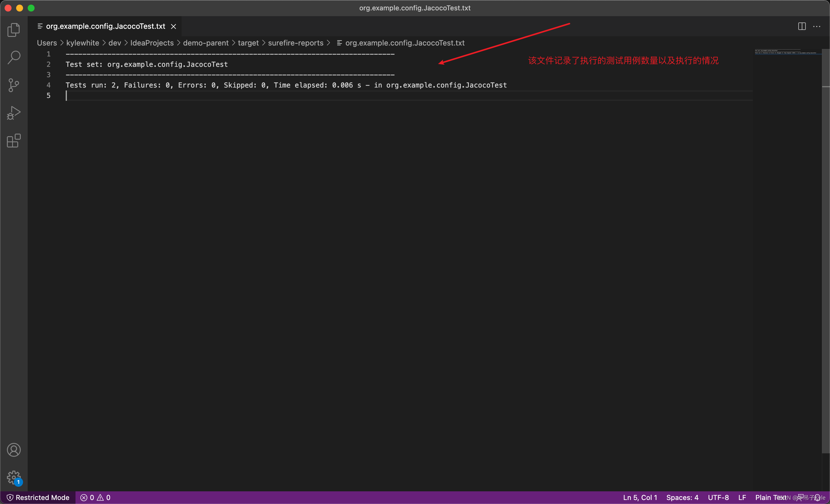This screenshot has height=504, width=830.
Task: Open the Extensions view
Action: [14, 141]
